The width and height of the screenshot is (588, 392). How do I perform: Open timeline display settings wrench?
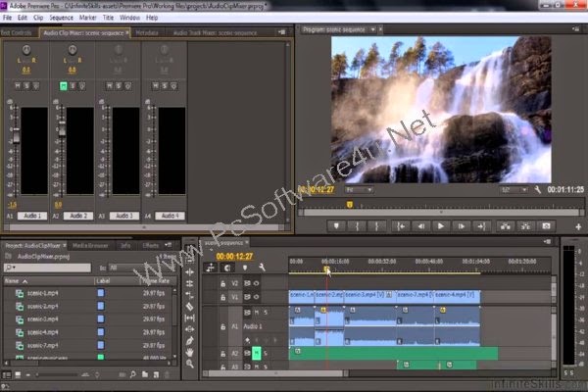point(262,268)
